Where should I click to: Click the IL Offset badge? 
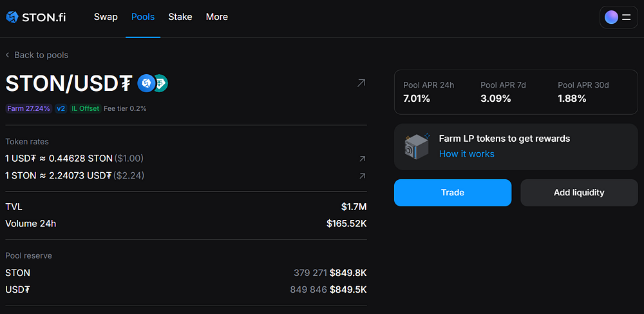point(86,108)
